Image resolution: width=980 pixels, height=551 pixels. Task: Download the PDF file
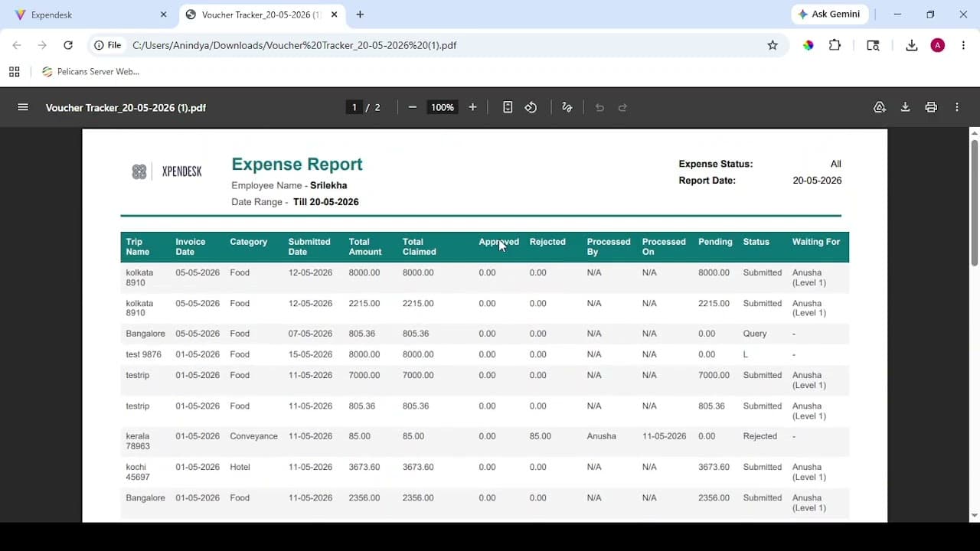click(x=905, y=107)
